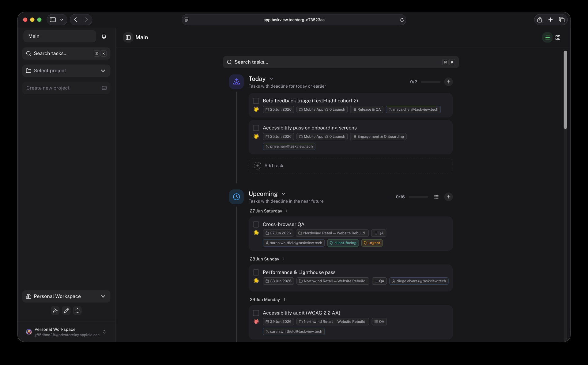The image size is (588, 365).
Task: Click Today progress bar 0/2
Action: click(x=430, y=82)
